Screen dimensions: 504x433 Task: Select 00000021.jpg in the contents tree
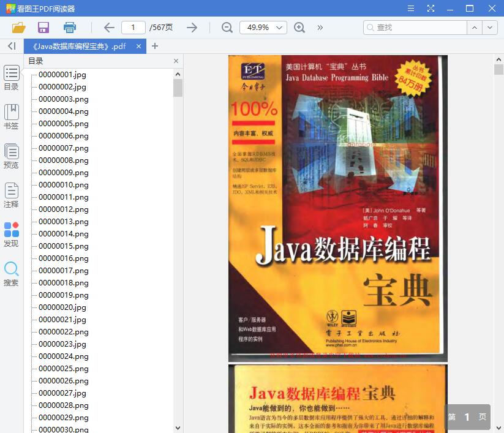pos(62,320)
